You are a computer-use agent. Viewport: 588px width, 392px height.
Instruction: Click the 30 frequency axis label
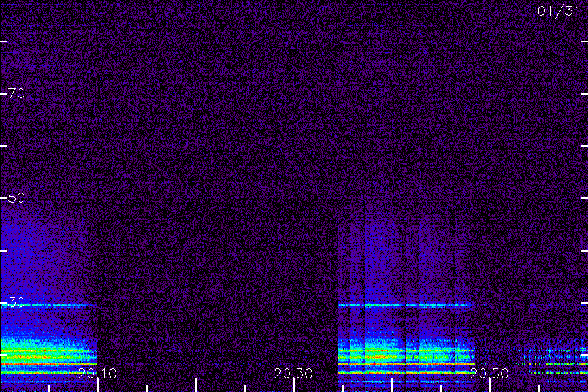point(16,302)
